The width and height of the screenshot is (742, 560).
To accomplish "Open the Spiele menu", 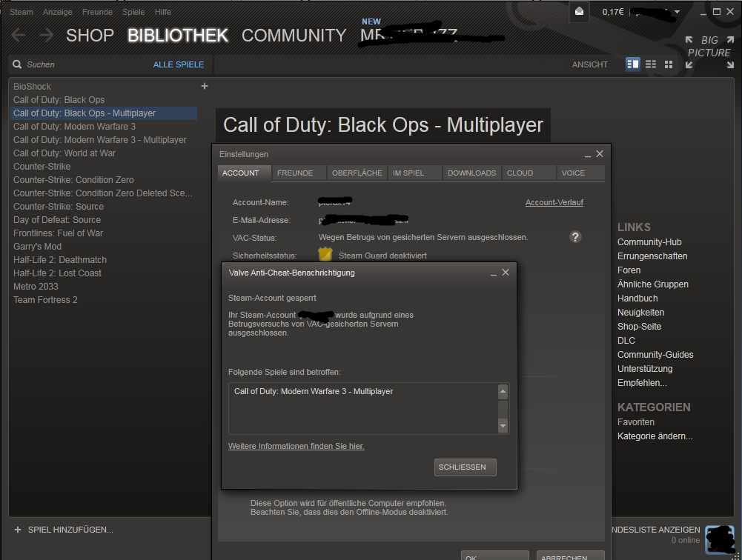I will pyautogui.click(x=133, y=12).
